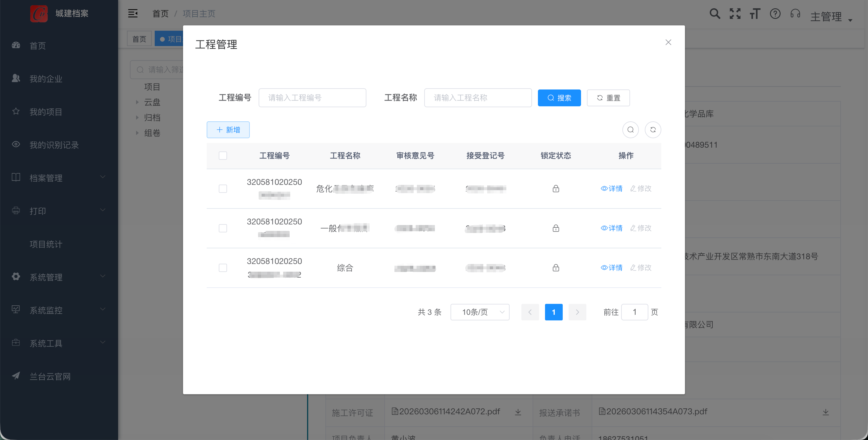The height and width of the screenshot is (440, 868).
Task: Open 详情 for the 一般 row
Action: point(611,228)
